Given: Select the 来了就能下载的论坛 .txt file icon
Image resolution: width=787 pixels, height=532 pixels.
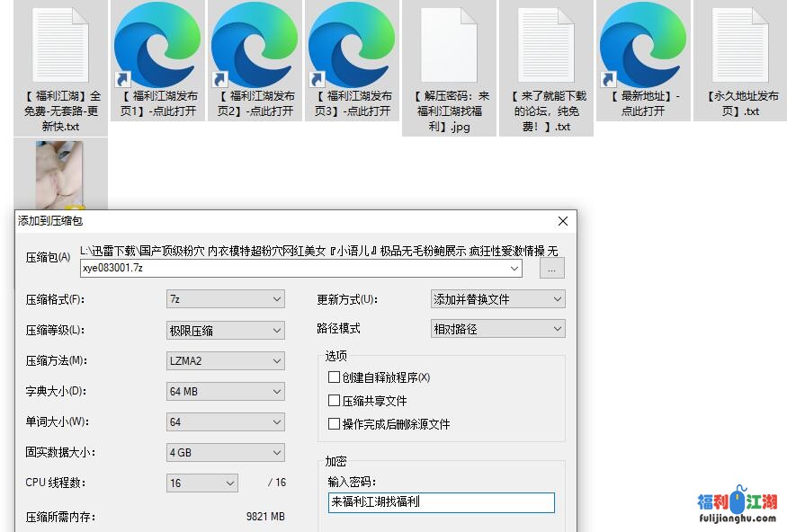Looking at the screenshot, I should (x=546, y=45).
